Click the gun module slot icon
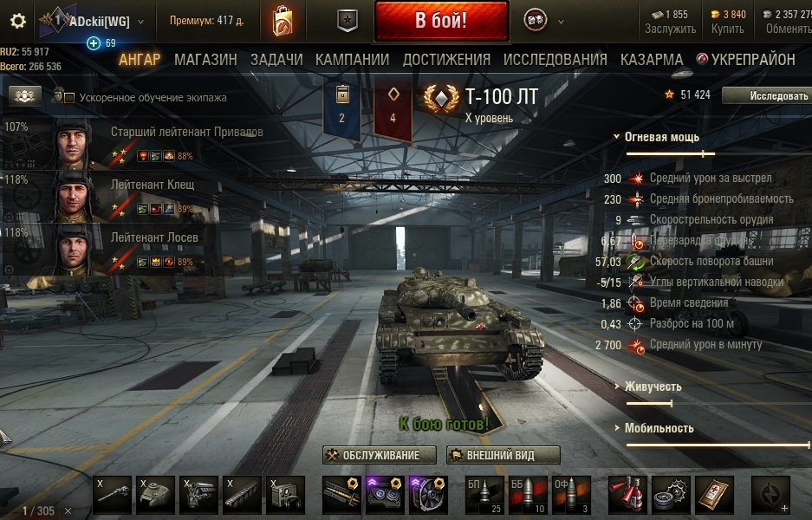Screen dimensions: 812x520 tap(113, 495)
